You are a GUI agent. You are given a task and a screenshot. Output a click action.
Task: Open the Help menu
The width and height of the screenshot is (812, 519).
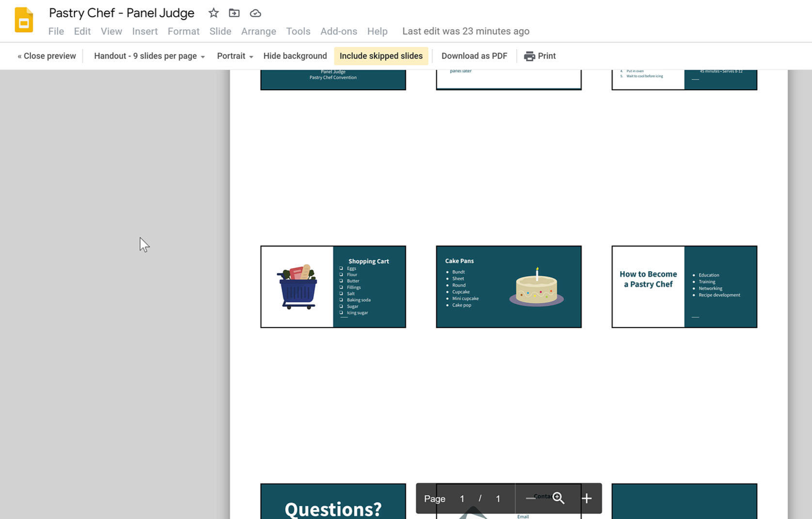click(x=377, y=31)
